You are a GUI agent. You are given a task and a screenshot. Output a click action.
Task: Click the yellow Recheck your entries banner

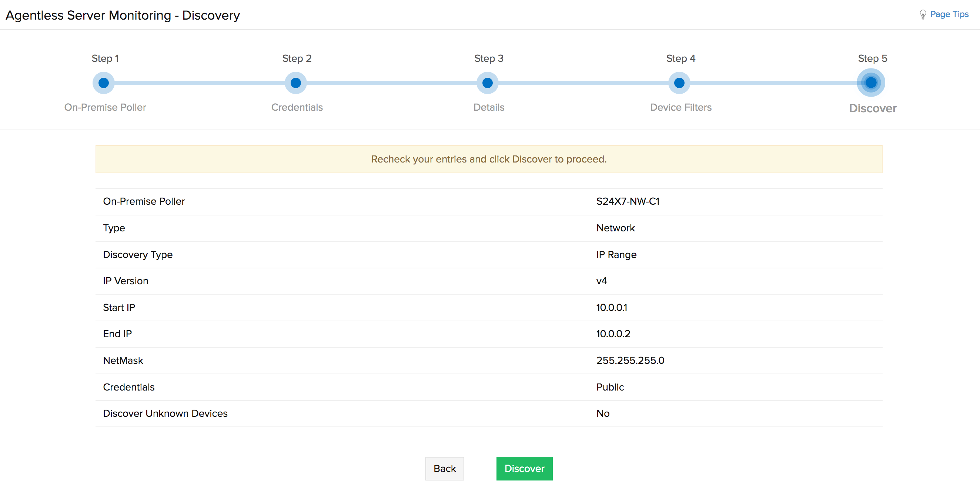(489, 159)
